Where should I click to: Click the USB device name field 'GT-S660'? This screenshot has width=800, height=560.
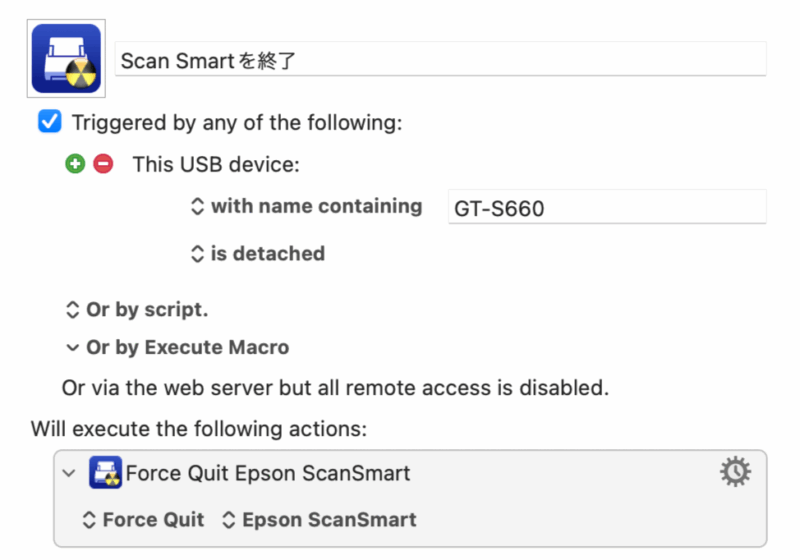pyautogui.click(x=607, y=207)
